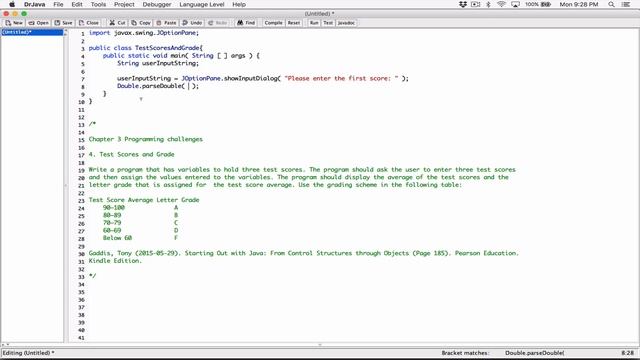Viewport: 640px width, 360px height.
Task: Click the public static void main line
Action: pyautogui.click(x=181, y=56)
